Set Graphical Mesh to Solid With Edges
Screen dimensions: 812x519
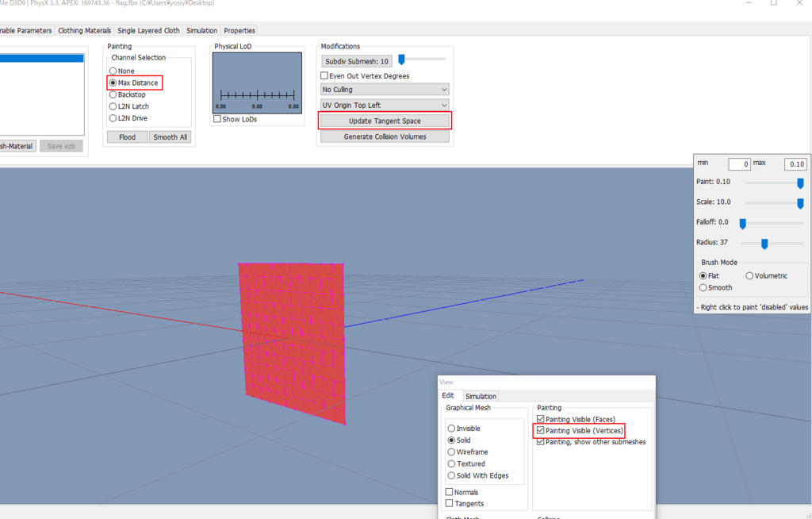point(451,475)
